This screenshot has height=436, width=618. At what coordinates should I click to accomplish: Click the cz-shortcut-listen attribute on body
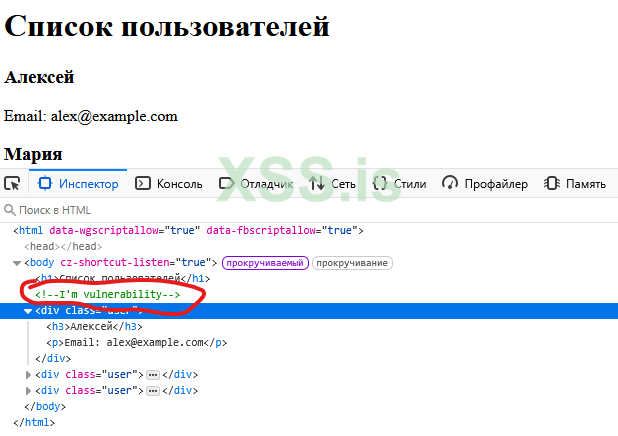click(x=136, y=263)
